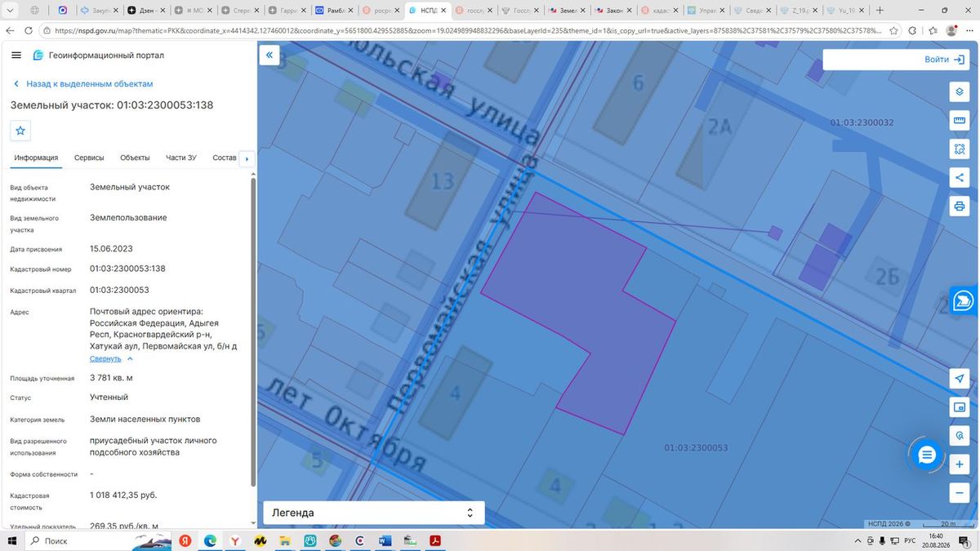Add parcel to favorites with the star icon
The width and height of the screenshot is (980, 551).
[20, 130]
